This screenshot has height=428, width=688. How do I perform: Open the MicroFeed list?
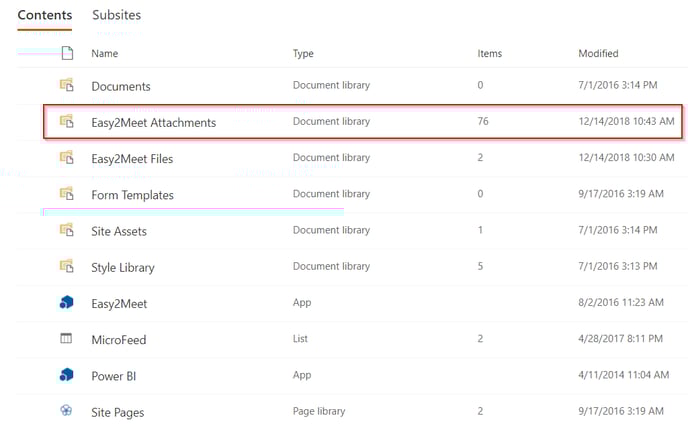click(118, 340)
